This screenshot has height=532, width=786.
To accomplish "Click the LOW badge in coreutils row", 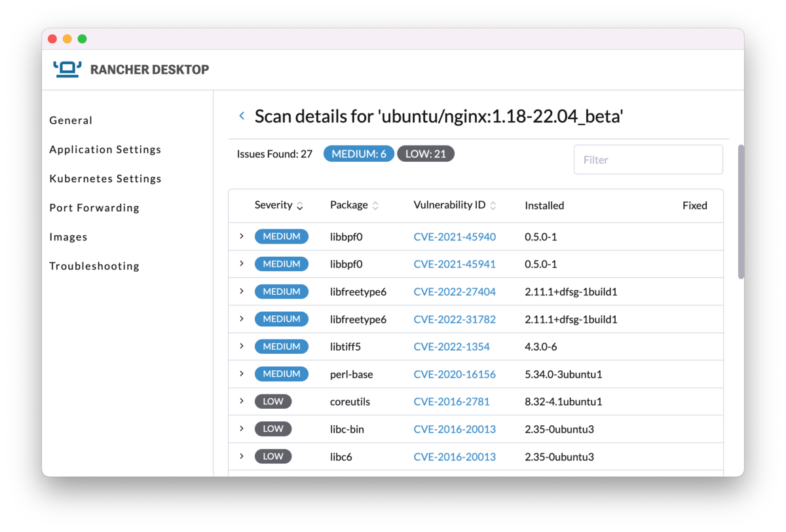I will 273,401.
